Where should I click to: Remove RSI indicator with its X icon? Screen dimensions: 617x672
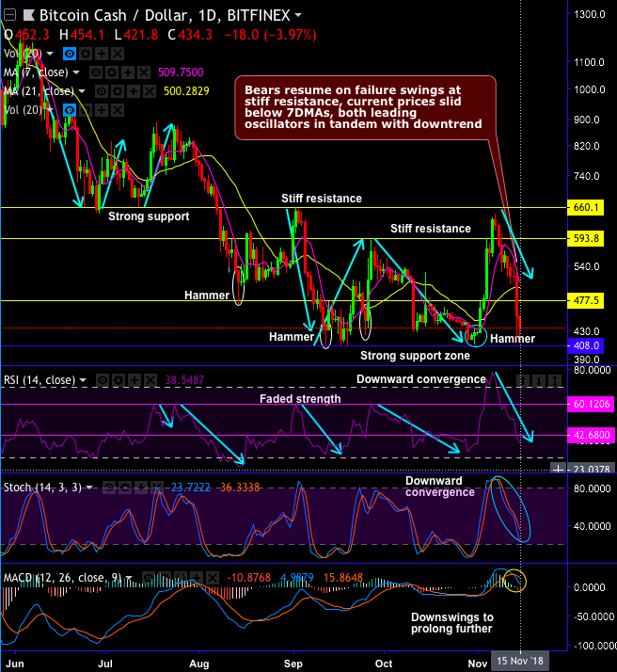[150, 380]
